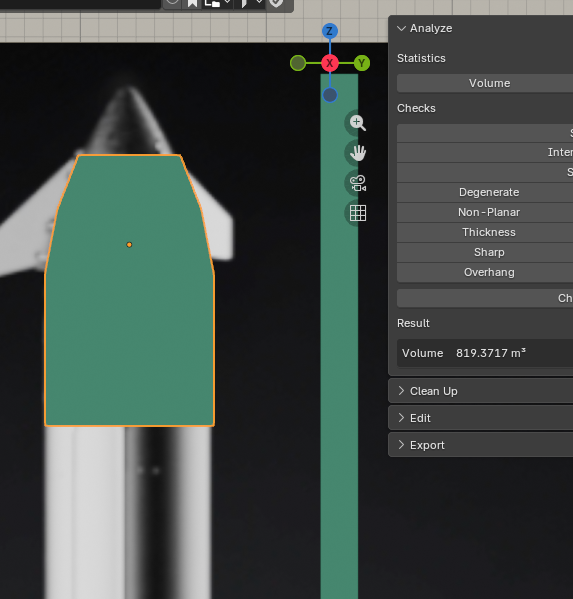
Task: Toggle camera view with the camera icon
Action: tap(358, 183)
